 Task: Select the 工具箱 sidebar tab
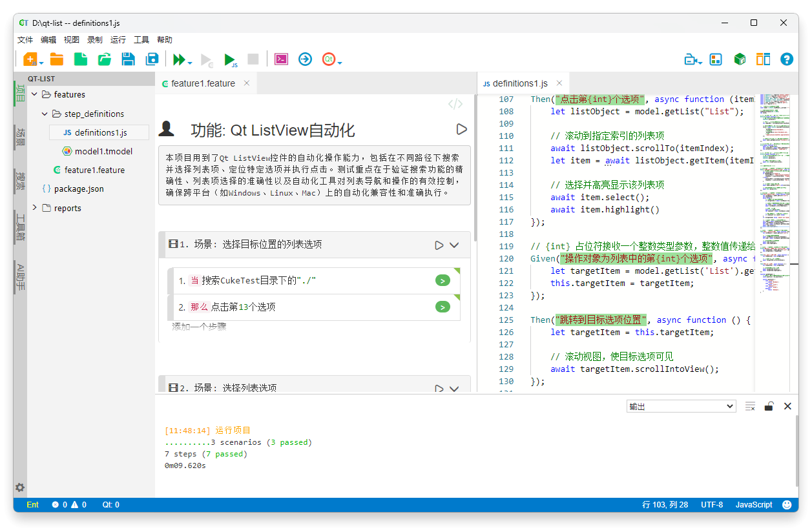pos(20,226)
